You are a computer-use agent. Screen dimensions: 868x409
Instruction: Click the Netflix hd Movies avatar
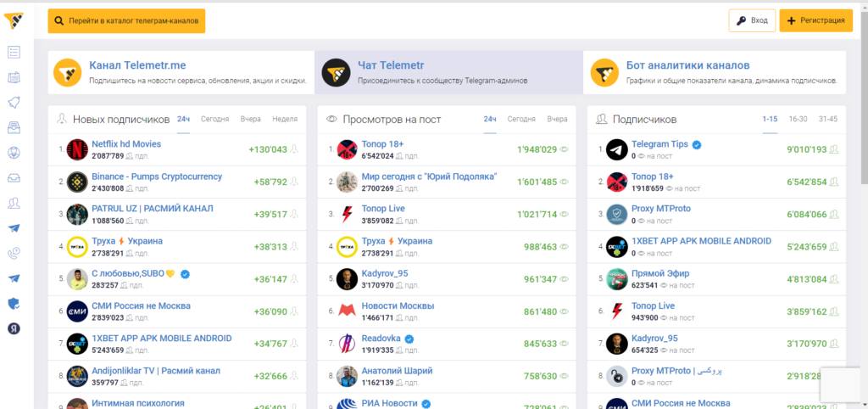[x=77, y=149]
